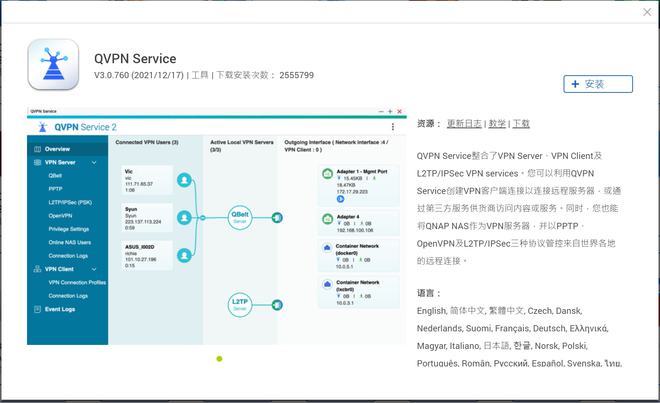The width and height of the screenshot is (660, 403).
Task: Open Privilege Settings in preview sidebar
Action: click(x=69, y=229)
